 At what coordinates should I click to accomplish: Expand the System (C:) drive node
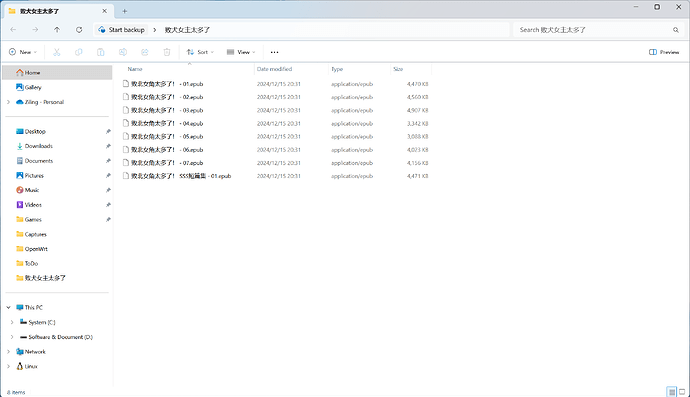point(12,323)
